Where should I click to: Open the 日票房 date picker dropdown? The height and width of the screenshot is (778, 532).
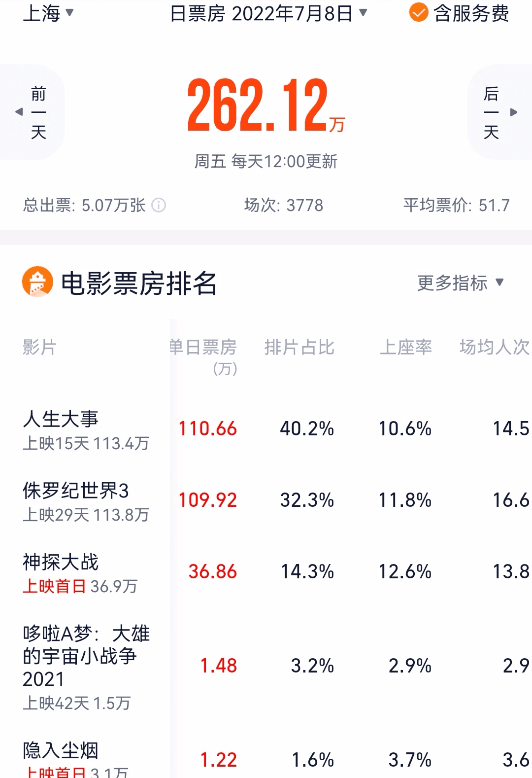coord(268,13)
